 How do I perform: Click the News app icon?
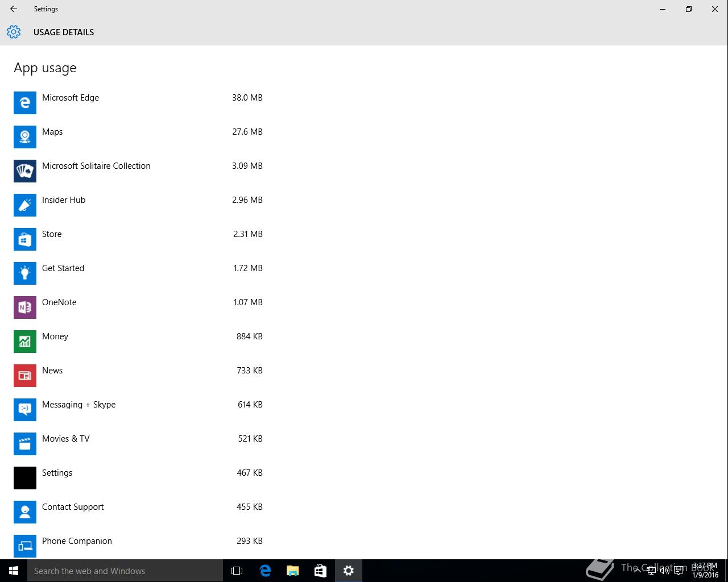[25, 376]
